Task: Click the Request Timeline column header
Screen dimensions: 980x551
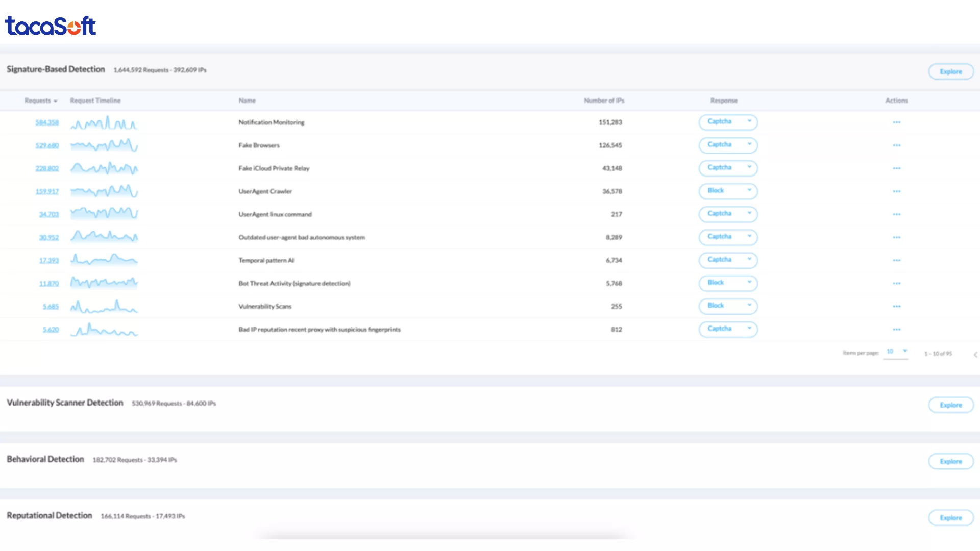Action: tap(95, 101)
